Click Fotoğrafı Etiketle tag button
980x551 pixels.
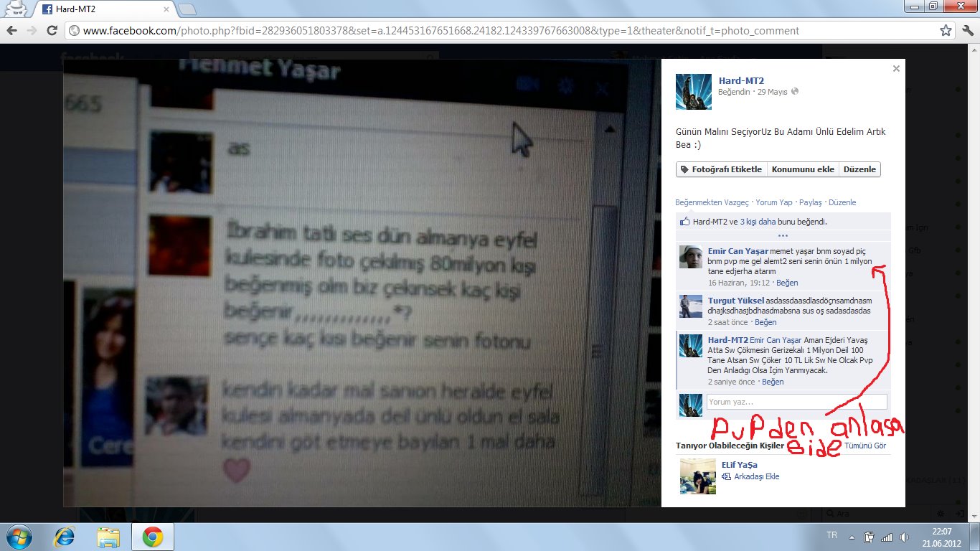722,169
